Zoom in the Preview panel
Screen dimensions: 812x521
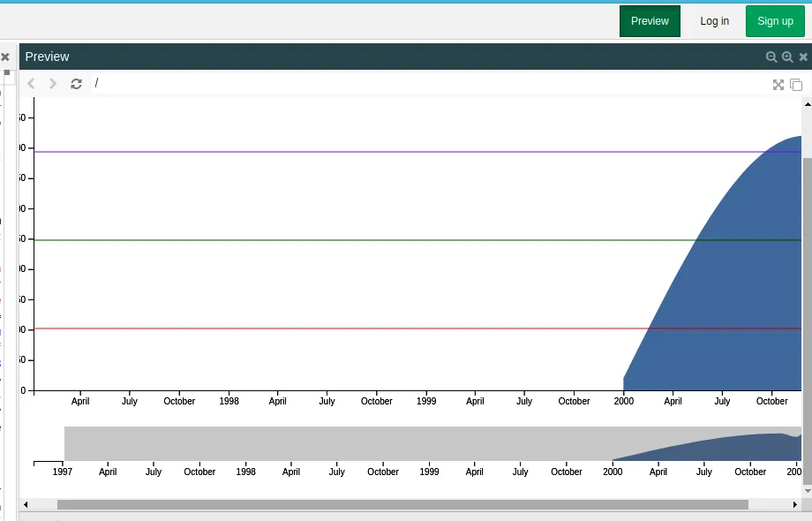[x=787, y=57]
